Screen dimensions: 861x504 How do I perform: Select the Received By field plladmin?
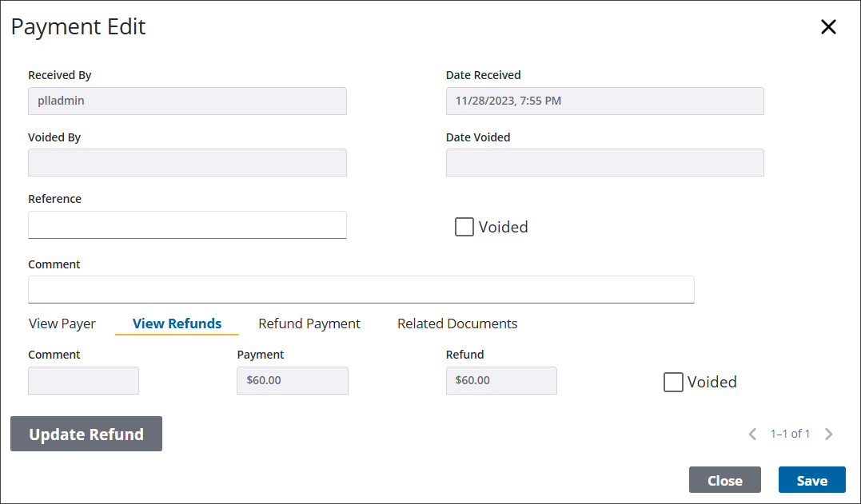tap(187, 101)
